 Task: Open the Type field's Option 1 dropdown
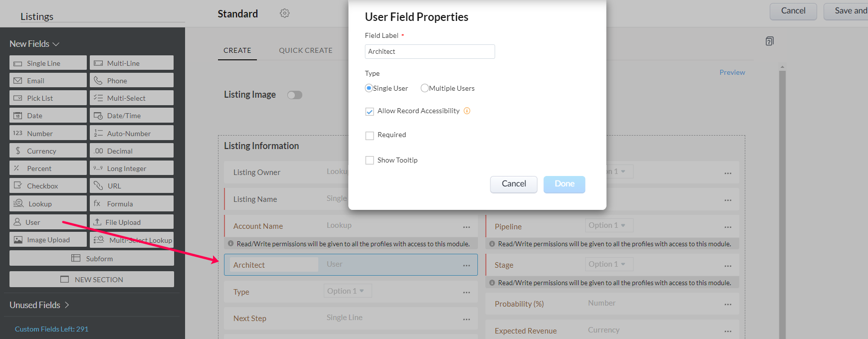(x=347, y=291)
